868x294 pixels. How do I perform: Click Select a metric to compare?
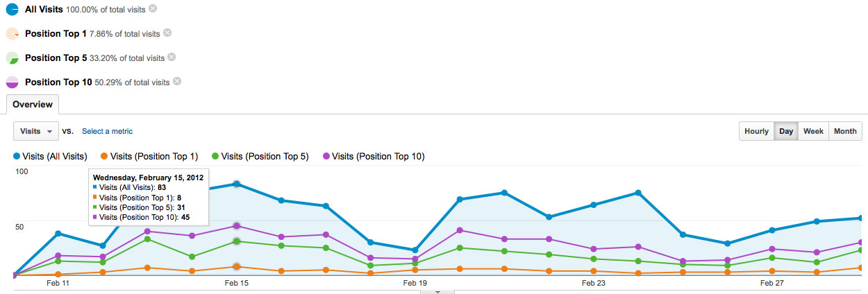(107, 131)
